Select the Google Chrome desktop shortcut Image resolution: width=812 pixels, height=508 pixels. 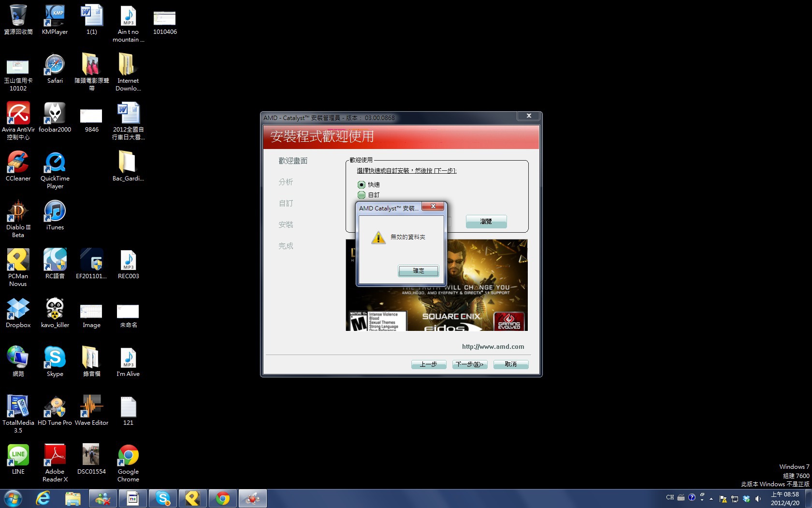pyautogui.click(x=129, y=463)
